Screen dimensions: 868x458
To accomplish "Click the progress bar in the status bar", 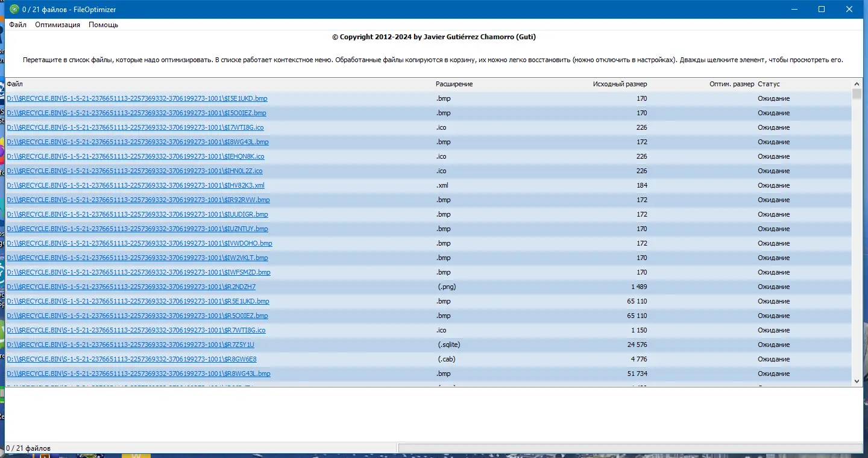I will click(630, 448).
